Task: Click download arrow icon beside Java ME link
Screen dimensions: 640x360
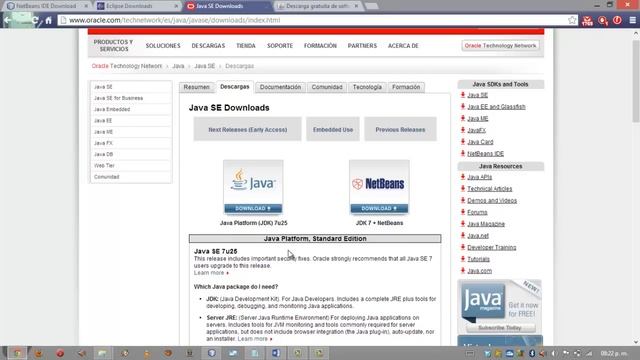Action: [x=463, y=118]
